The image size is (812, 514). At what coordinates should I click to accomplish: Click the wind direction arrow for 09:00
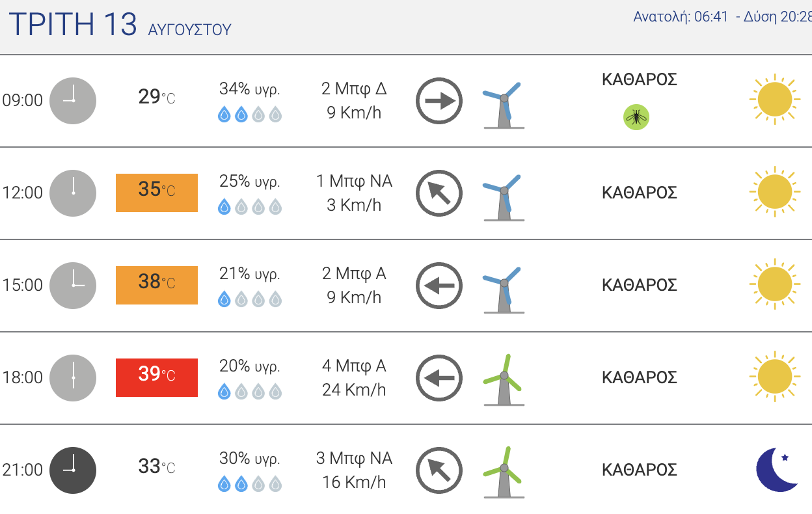click(439, 101)
